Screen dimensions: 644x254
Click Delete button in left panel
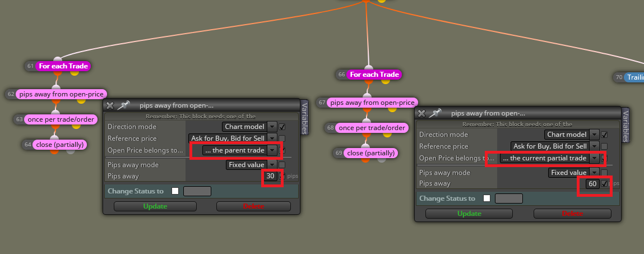253,206
